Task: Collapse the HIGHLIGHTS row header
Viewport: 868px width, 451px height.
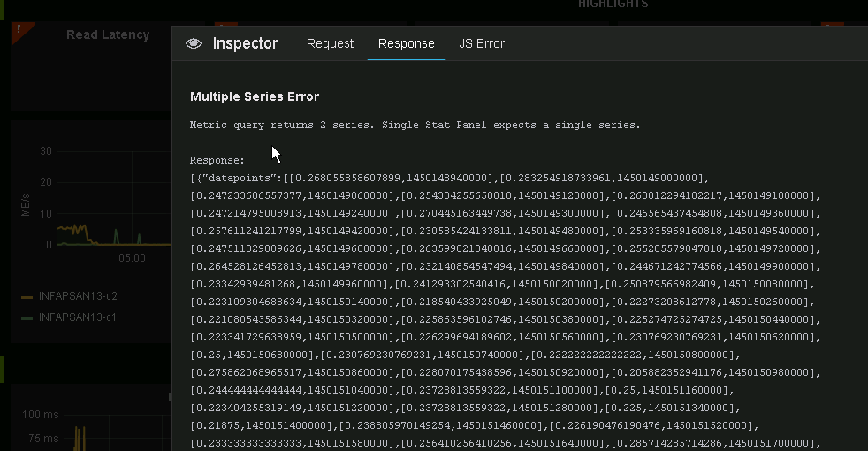Action: 613,4
